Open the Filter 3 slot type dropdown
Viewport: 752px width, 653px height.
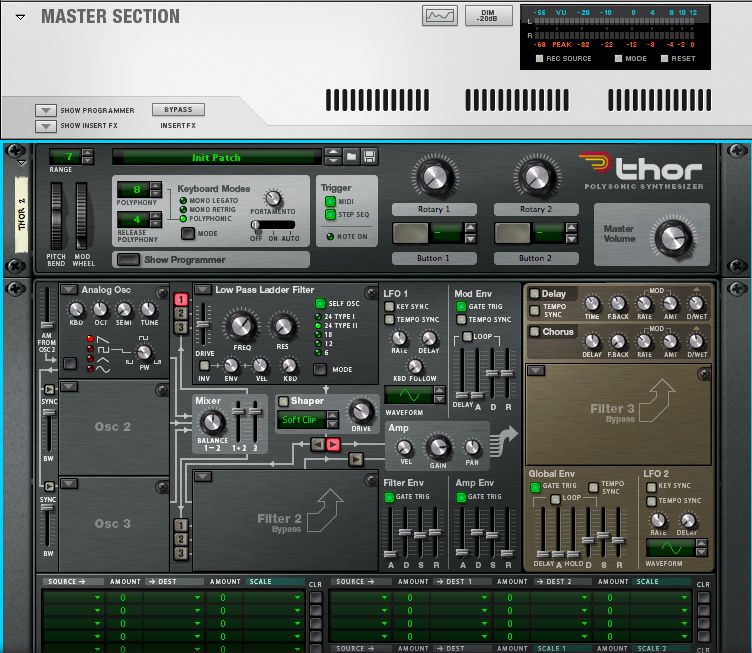(536, 370)
